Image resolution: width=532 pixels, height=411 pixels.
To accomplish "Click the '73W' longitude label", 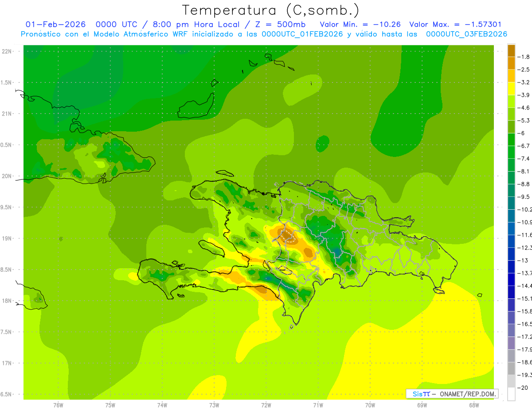I will click(x=214, y=405).
